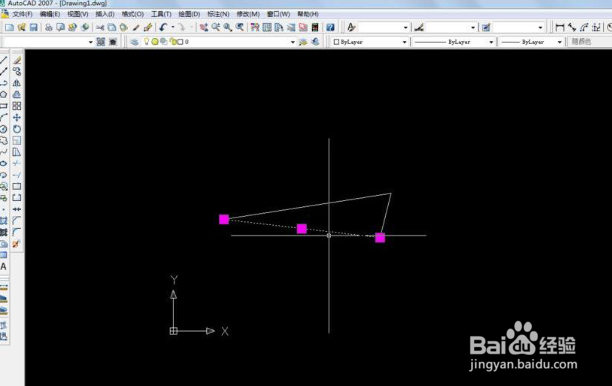Open the 绘图(D) menu
This screenshot has height=386, width=612.
(x=189, y=14)
